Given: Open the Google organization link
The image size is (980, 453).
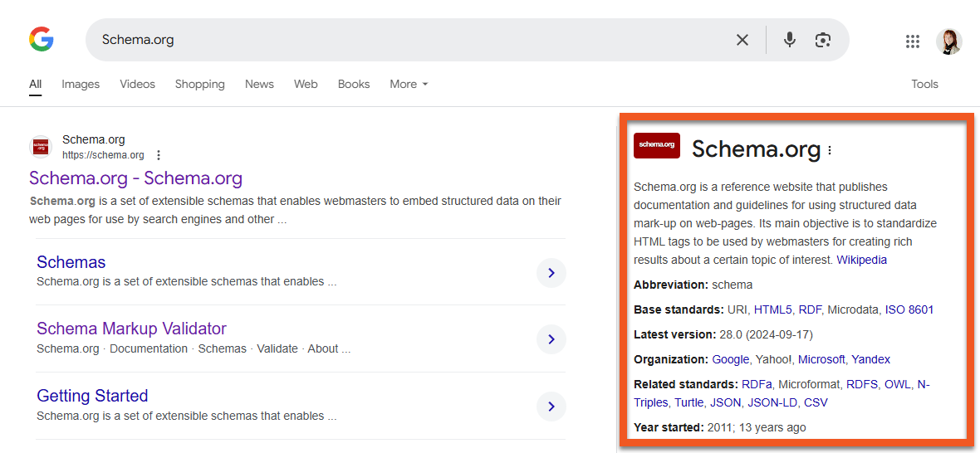Looking at the screenshot, I should (x=731, y=359).
